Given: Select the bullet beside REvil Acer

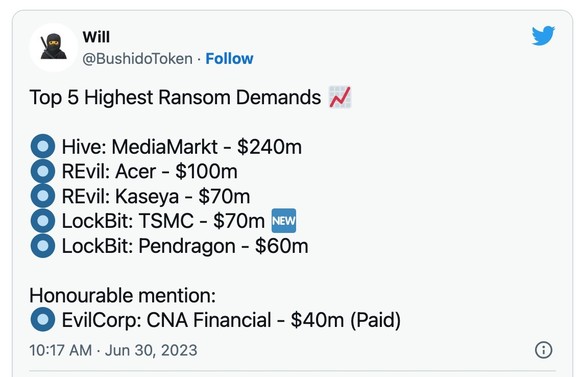Looking at the screenshot, I should (x=43, y=171).
